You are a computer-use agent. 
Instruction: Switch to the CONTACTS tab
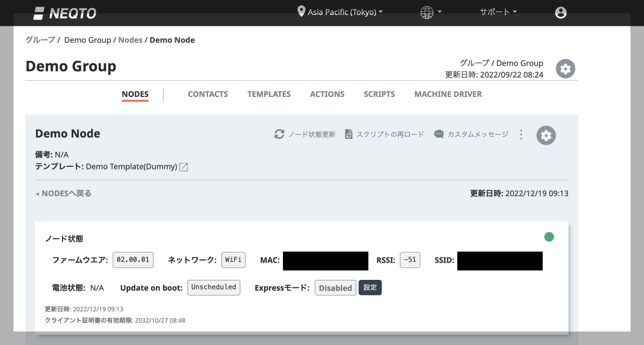coord(207,94)
